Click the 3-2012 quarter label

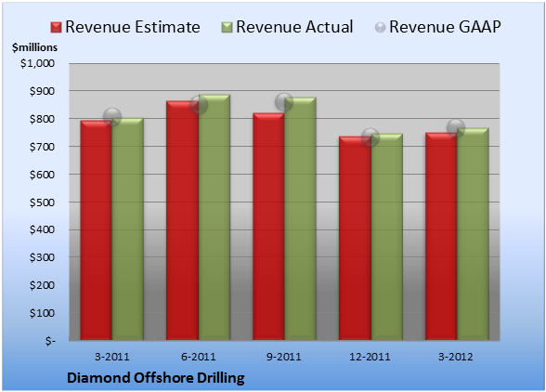click(456, 357)
